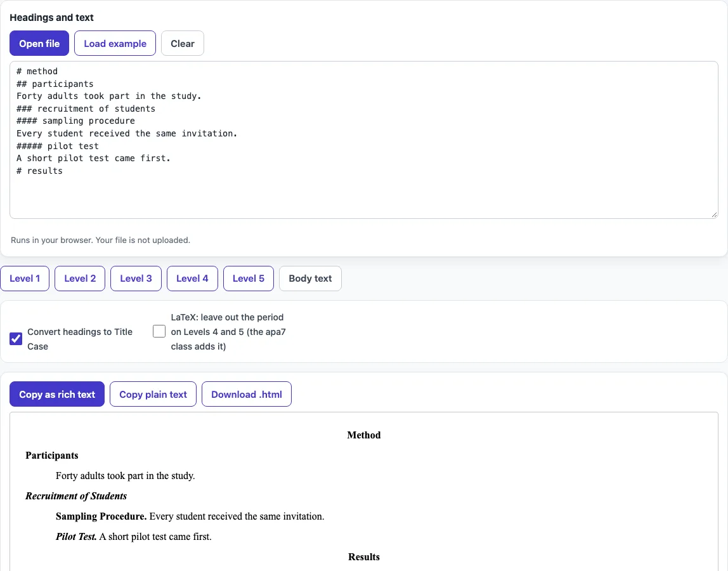Viewport: 728px width, 571px height.
Task: Click the '## participants' line in the editor
Action: click(55, 84)
